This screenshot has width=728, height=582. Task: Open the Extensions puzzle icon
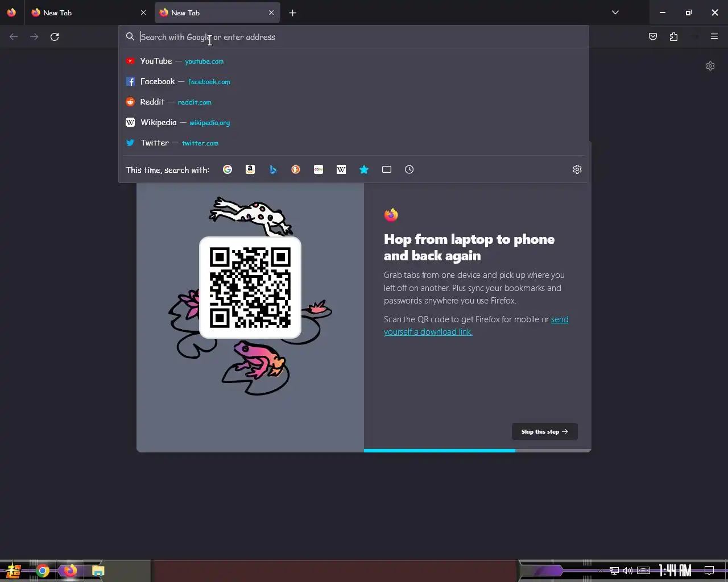[674, 37]
